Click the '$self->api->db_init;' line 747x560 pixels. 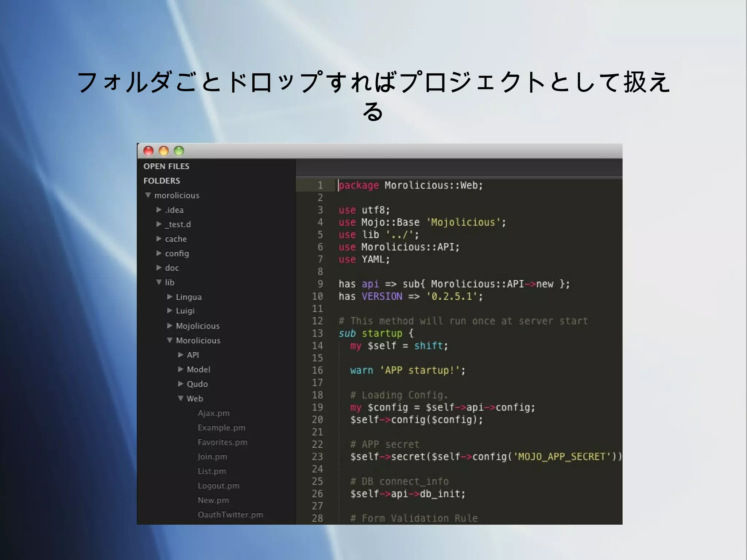point(408,494)
